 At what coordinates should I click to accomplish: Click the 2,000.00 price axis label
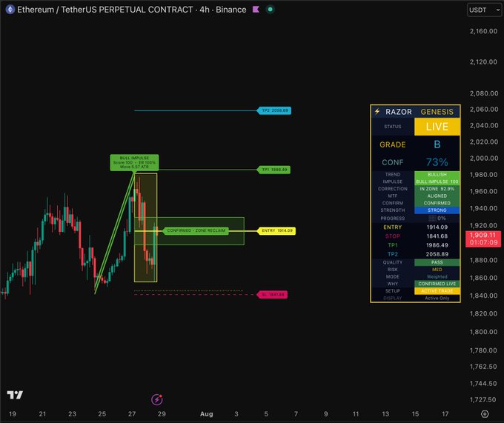[483, 158]
